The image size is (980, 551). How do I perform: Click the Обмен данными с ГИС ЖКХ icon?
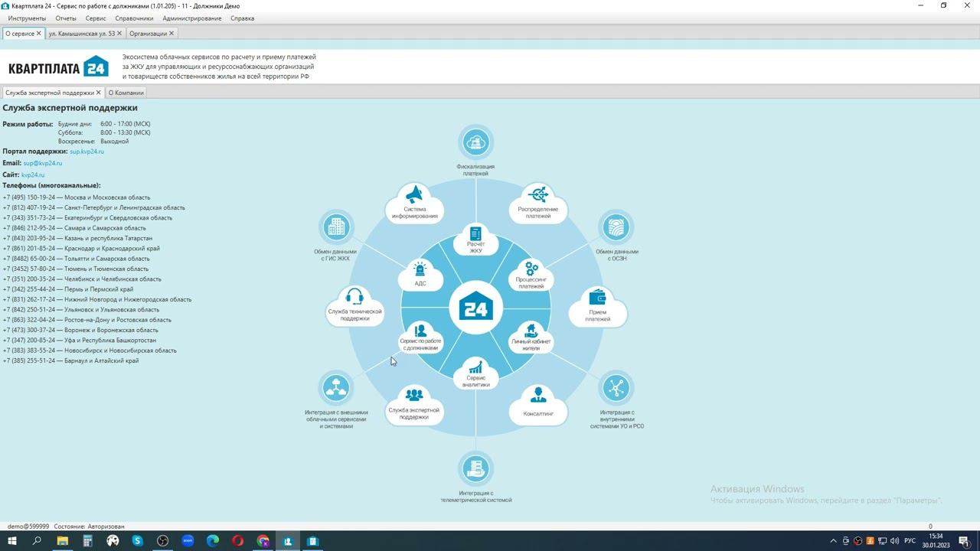[336, 227]
